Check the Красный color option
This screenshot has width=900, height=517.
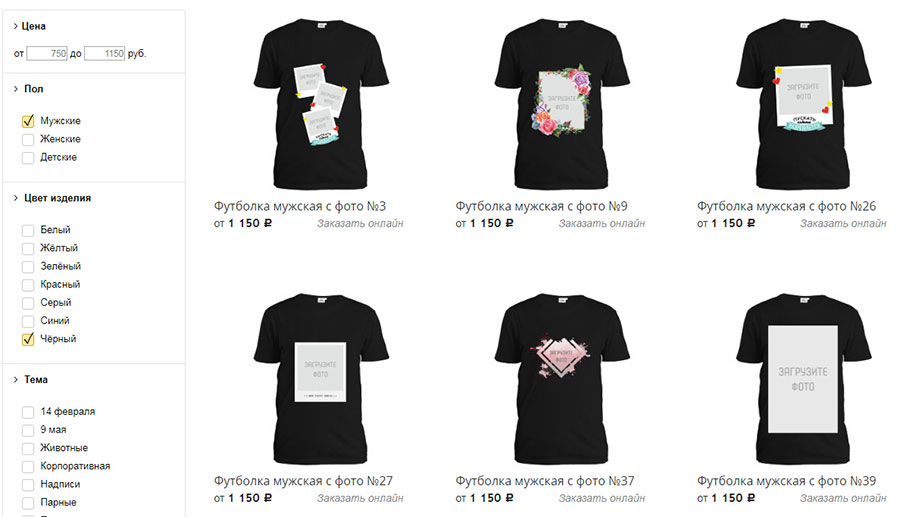coord(28,285)
